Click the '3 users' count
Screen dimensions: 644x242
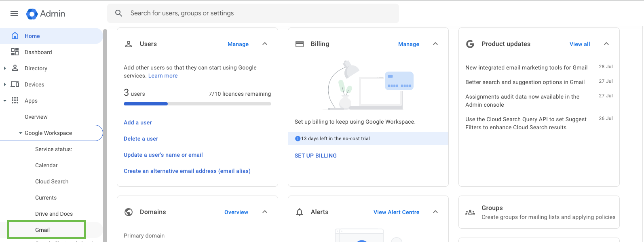pos(134,93)
